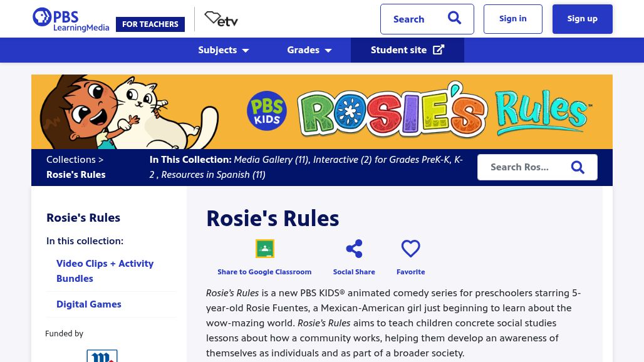This screenshot has height=362, width=644.
Task: Click the PBS Kids logo in banner
Action: 267,111
